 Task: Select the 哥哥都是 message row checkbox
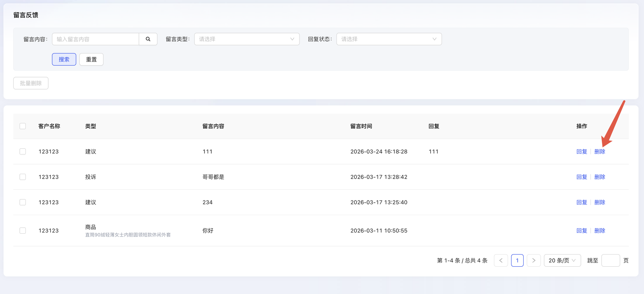click(x=23, y=177)
